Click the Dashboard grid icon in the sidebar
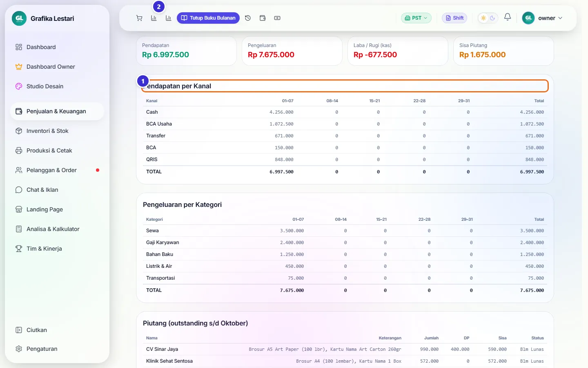588x368 pixels. click(x=19, y=47)
